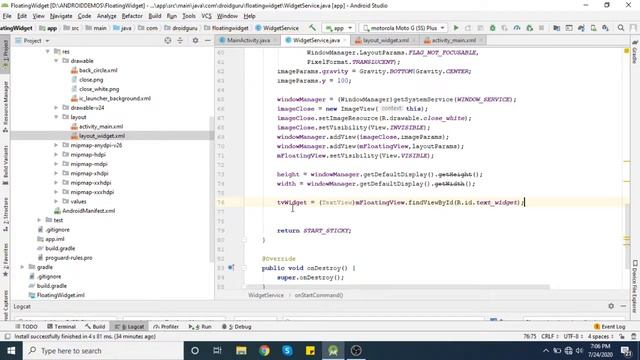Open the VCS menu

pyautogui.click(x=207, y=16)
